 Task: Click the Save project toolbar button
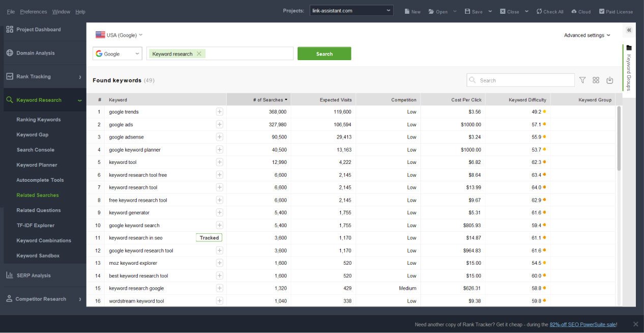[474, 11]
